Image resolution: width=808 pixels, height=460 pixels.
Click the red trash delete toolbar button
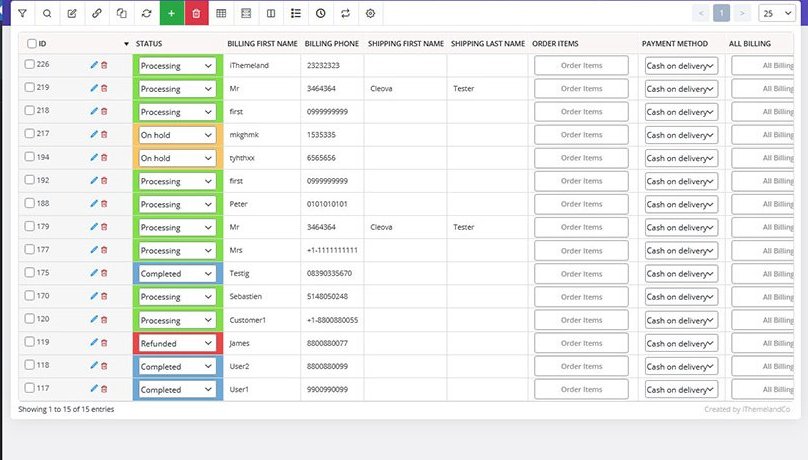pyautogui.click(x=196, y=13)
